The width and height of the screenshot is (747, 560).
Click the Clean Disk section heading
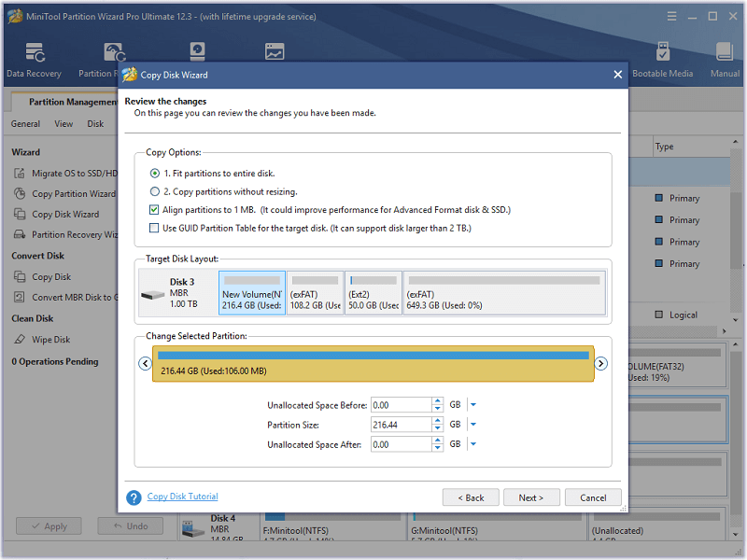coord(33,318)
